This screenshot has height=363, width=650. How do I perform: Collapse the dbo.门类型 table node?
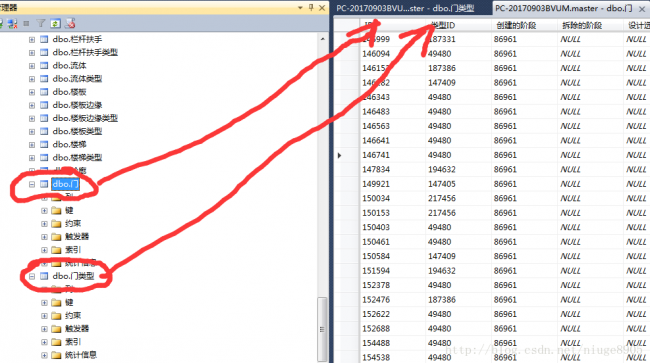(x=32, y=276)
